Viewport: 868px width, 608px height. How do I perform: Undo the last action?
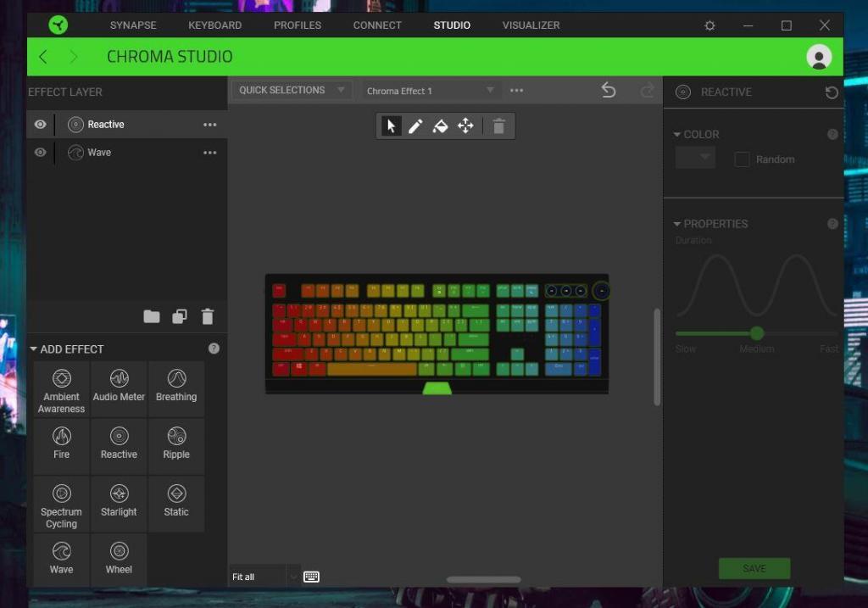[609, 90]
